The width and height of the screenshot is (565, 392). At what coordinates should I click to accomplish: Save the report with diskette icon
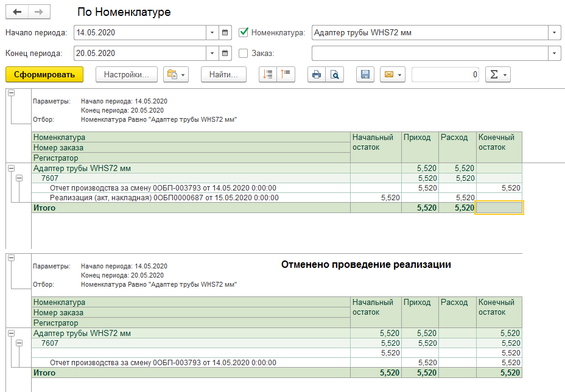click(365, 74)
